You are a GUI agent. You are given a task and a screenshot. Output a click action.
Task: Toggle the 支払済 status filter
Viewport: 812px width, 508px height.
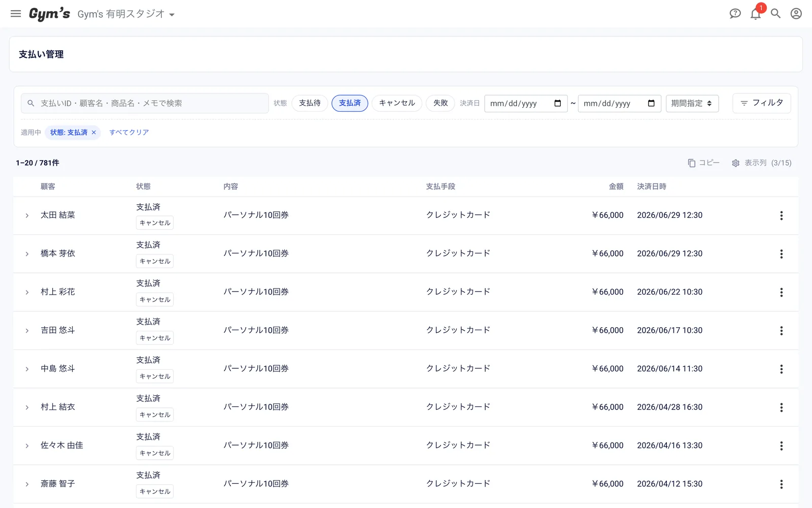point(350,103)
